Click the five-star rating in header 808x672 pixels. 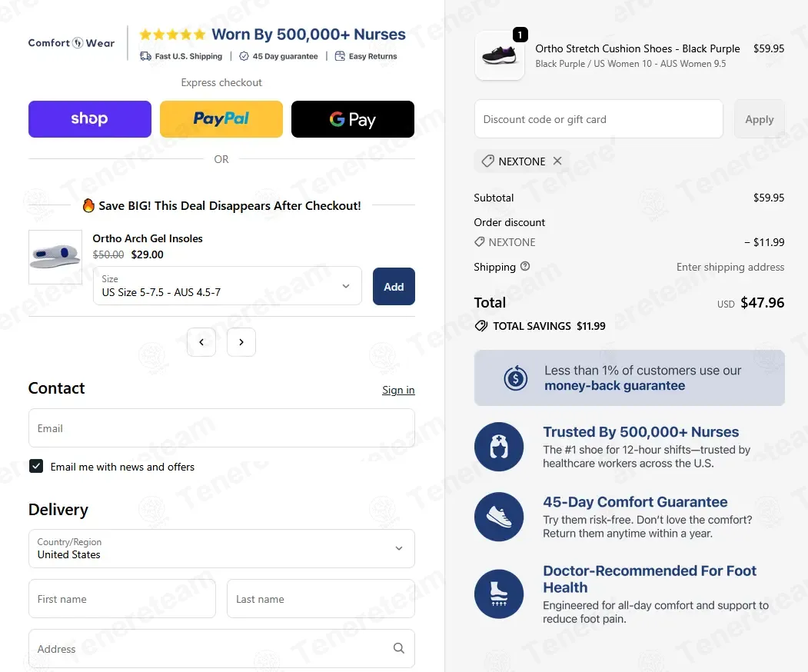point(173,35)
